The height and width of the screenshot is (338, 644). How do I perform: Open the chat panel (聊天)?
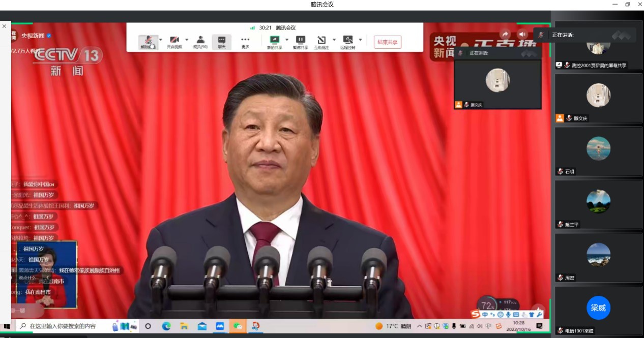pos(222,42)
